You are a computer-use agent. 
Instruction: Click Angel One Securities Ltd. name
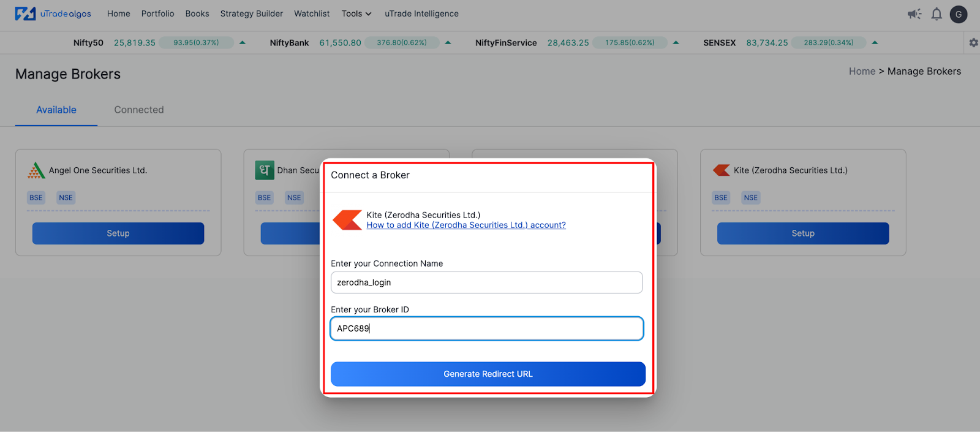(x=98, y=170)
